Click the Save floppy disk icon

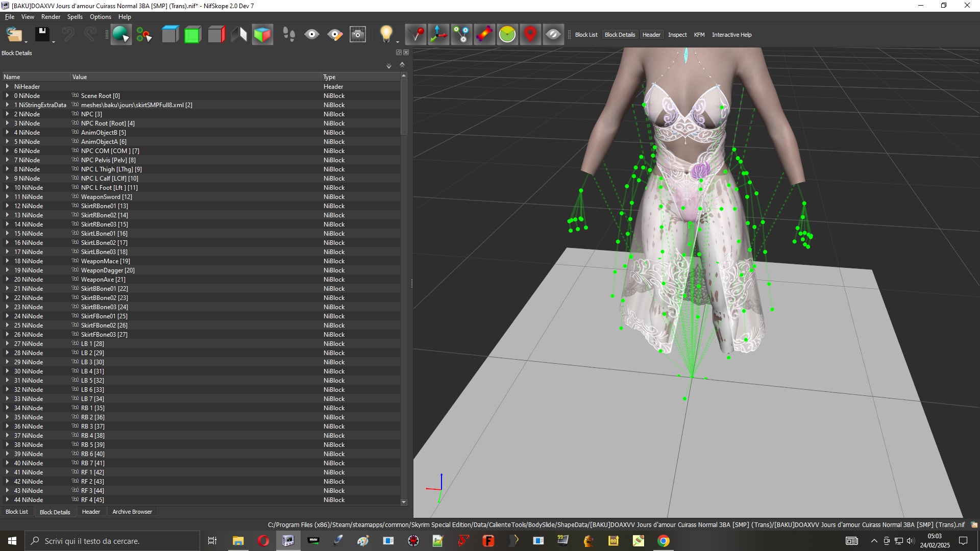(42, 35)
